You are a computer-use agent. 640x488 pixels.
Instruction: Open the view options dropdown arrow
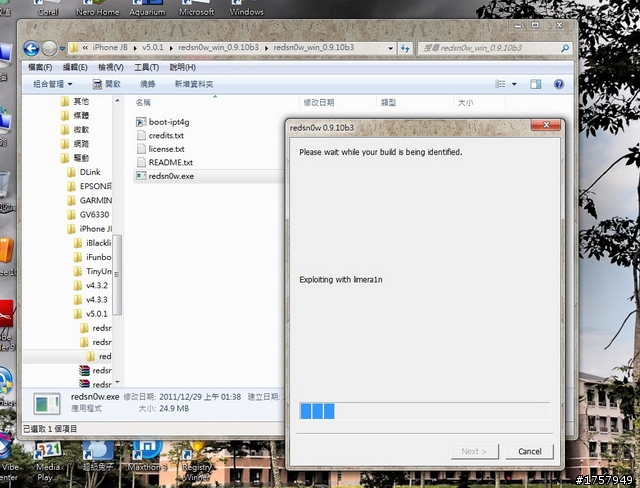pyautogui.click(x=514, y=84)
